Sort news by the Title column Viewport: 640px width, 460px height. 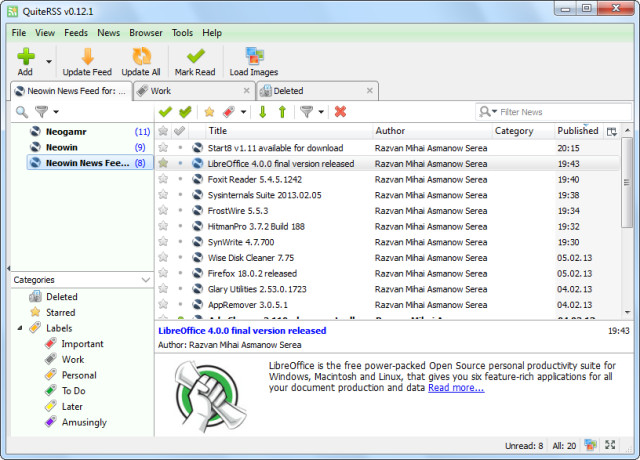(289, 131)
